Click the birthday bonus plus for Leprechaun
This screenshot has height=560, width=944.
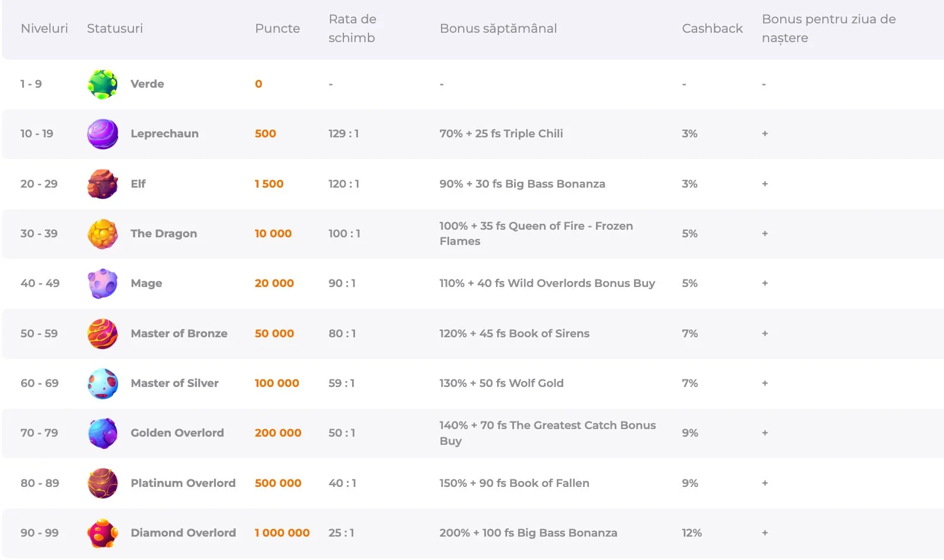(x=764, y=134)
